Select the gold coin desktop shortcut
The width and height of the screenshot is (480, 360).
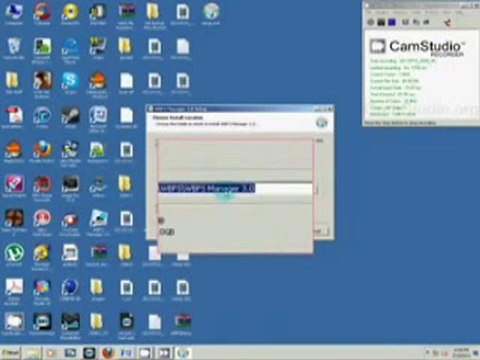(x=42, y=257)
